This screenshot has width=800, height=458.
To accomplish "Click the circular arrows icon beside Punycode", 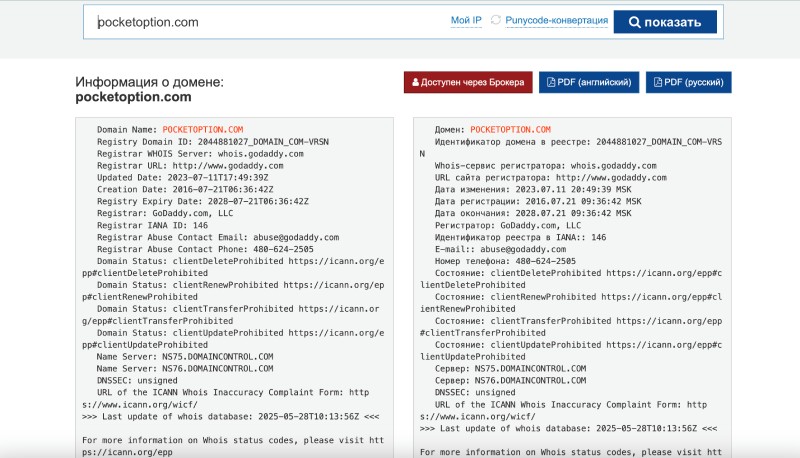I will (496, 21).
